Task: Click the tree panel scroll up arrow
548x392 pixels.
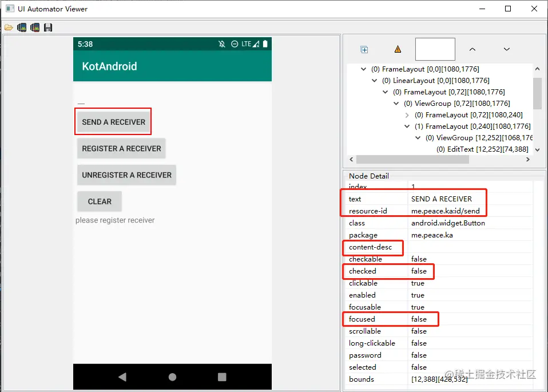Action: 537,69
